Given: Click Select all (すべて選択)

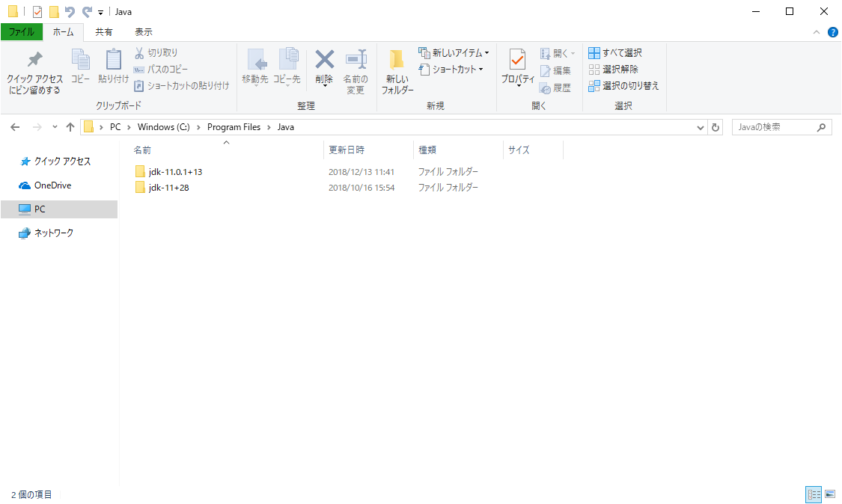Looking at the screenshot, I should pyautogui.click(x=615, y=52).
